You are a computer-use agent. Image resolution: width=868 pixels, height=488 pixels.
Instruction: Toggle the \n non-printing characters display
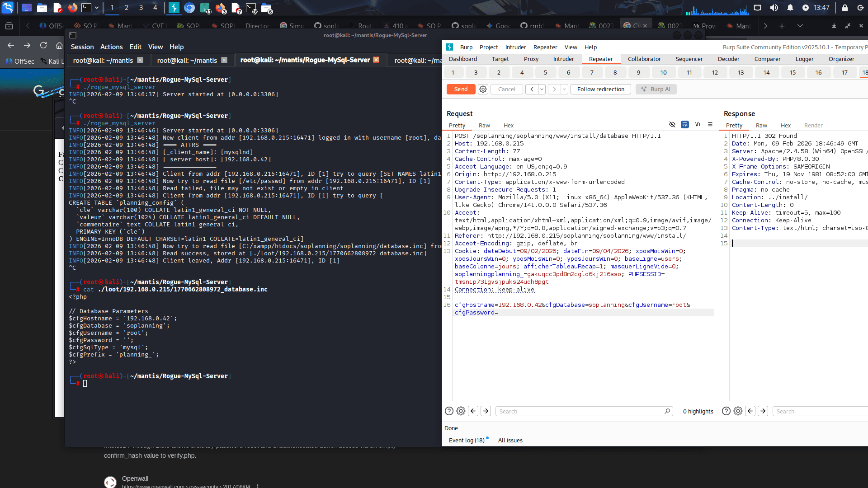click(x=698, y=124)
